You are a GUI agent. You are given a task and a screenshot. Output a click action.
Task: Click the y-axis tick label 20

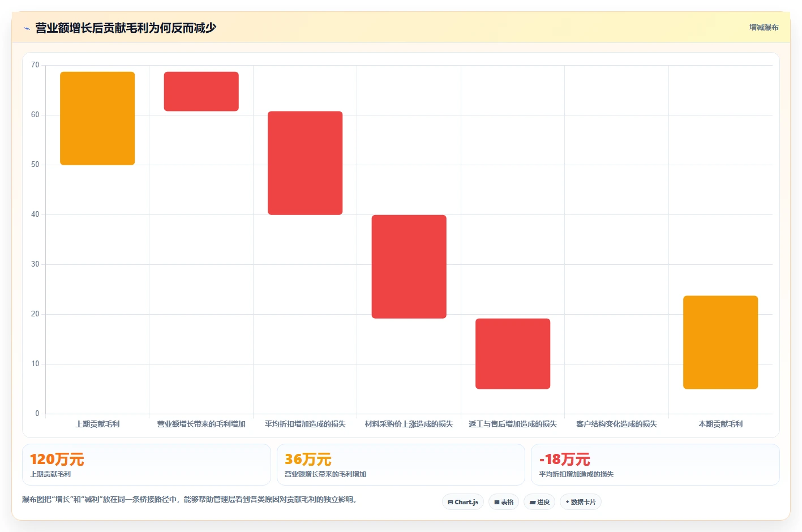pos(35,314)
